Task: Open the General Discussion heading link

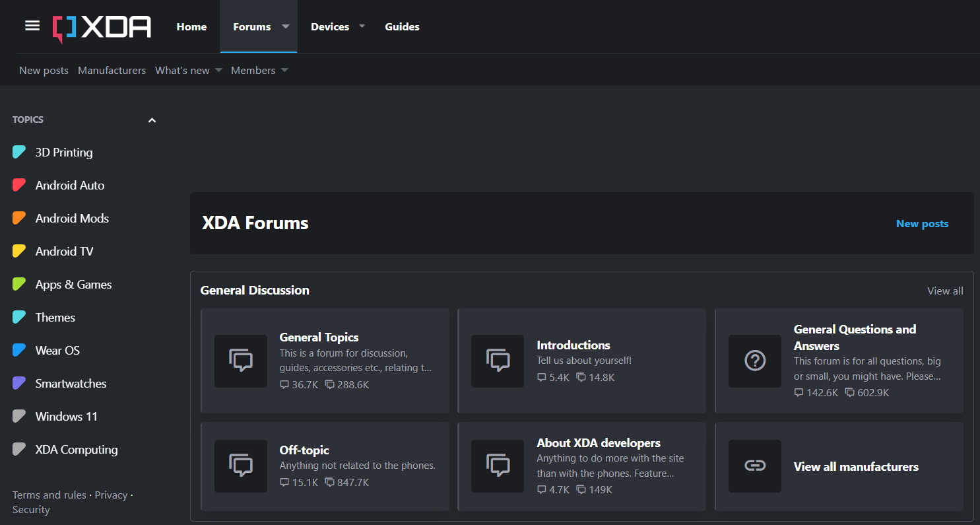Action: pyautogui.click(x=255, y=290)
